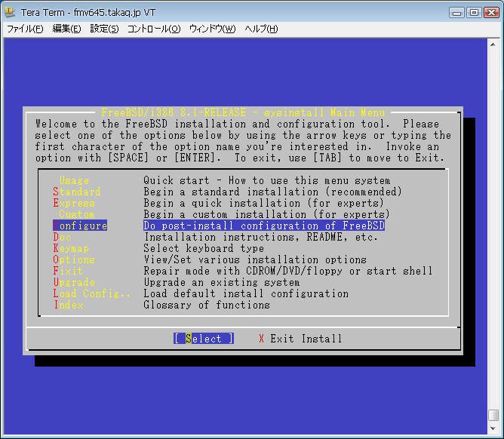The image size is (504, 439).
Task: Open the 編集(E) menu
Action: coord(66,29)
